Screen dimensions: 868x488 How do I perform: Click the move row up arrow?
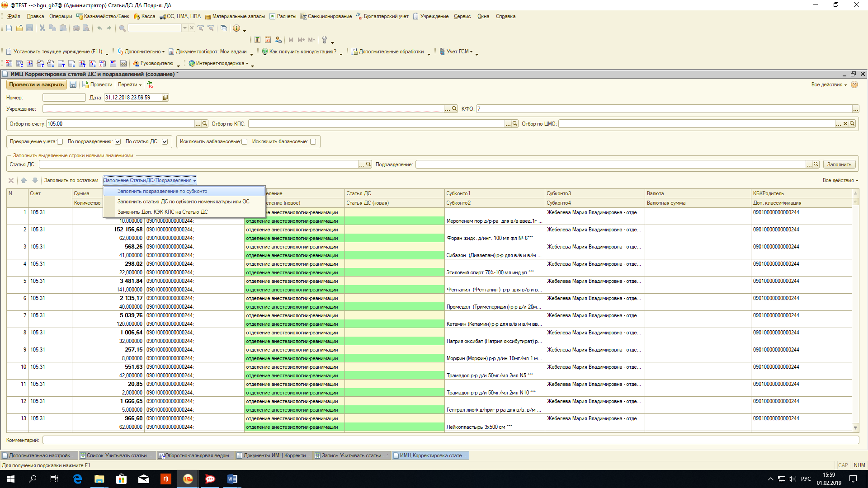coord(24,180)
